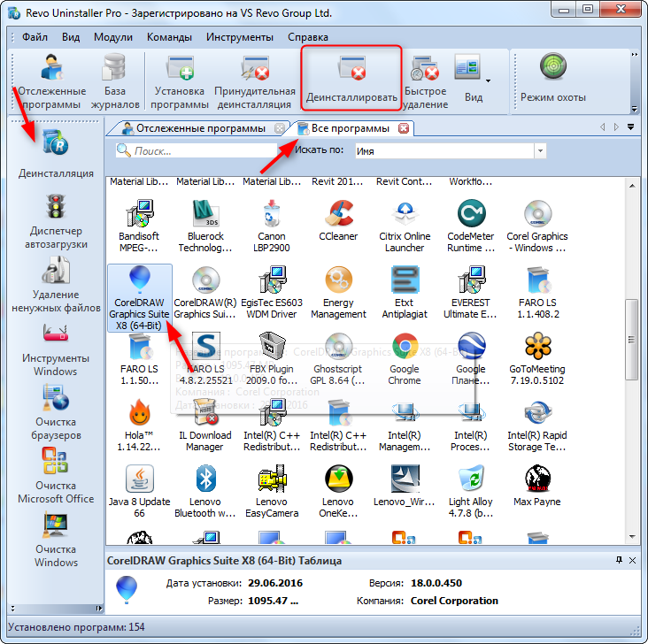Click the Установка программы toolbar icon
Image resolution: width=648 pixels, height=644 pixels.
pos(180,81)
